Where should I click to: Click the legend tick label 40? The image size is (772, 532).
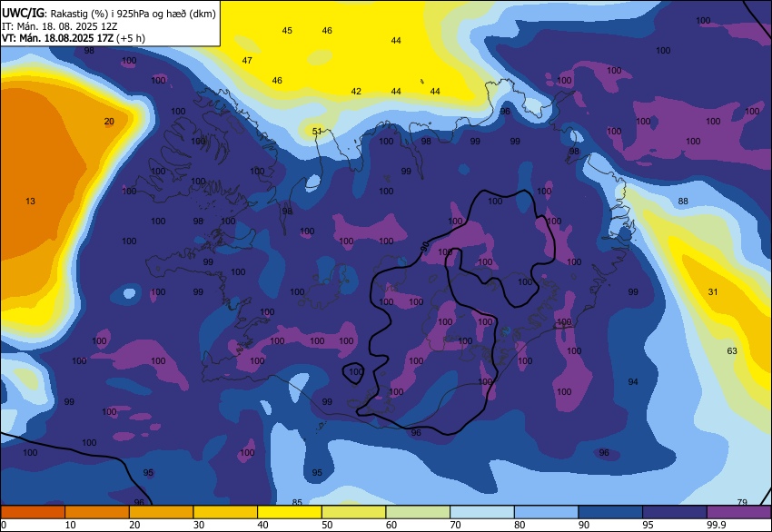pyautogui.click(x=262, y=525)
